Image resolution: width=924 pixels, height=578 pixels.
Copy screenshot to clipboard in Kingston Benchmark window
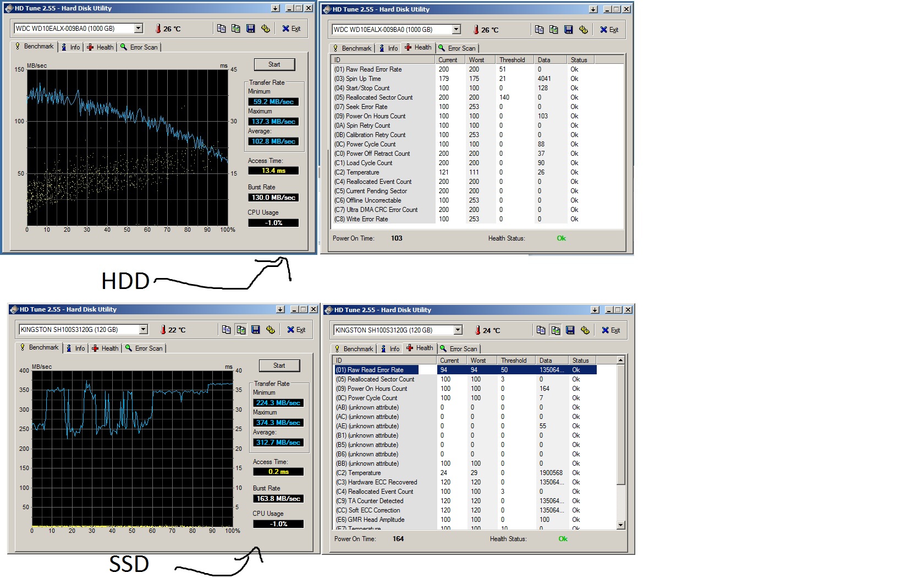241,330
